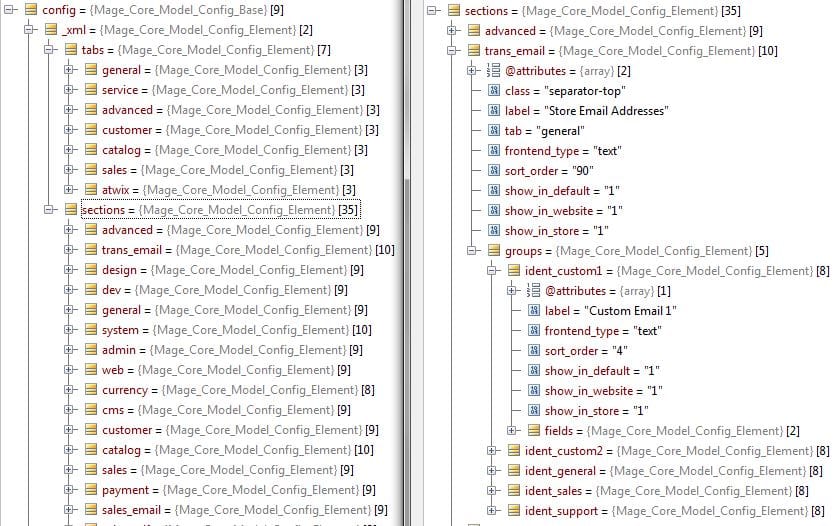The image size is (839, 526).
Task: Select highlighted sections [35] row in left panel
Action: pyautogui.click(x=220, y=210)
